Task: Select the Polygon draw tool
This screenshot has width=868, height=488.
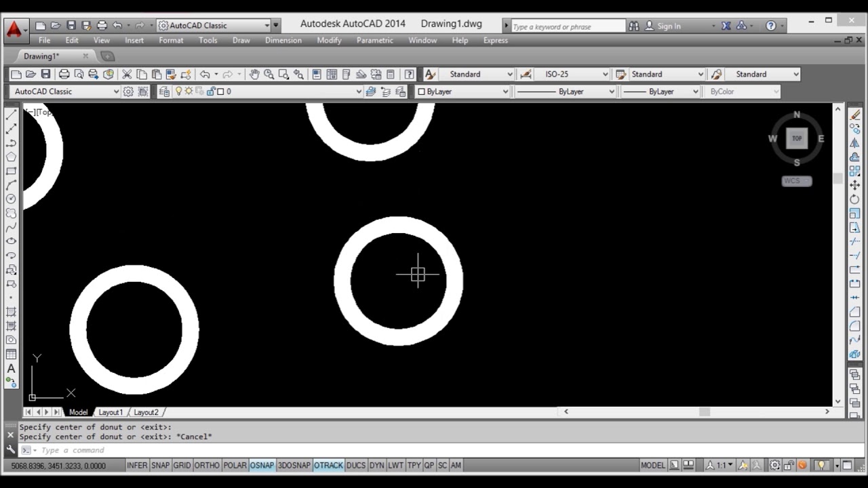Action: [12, 157]
